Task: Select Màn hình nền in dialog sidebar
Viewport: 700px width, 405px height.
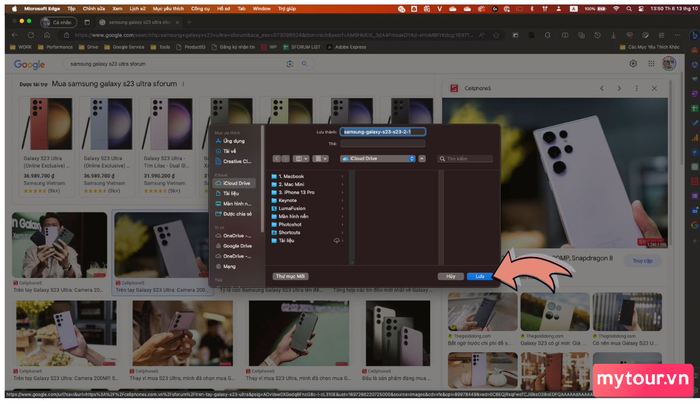Action: point(233,204)
